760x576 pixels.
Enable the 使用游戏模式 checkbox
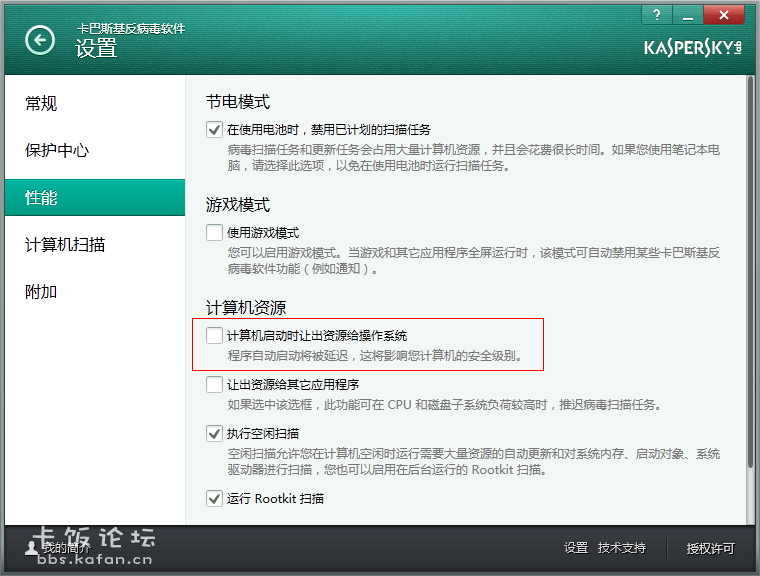[x=214, y=232]
